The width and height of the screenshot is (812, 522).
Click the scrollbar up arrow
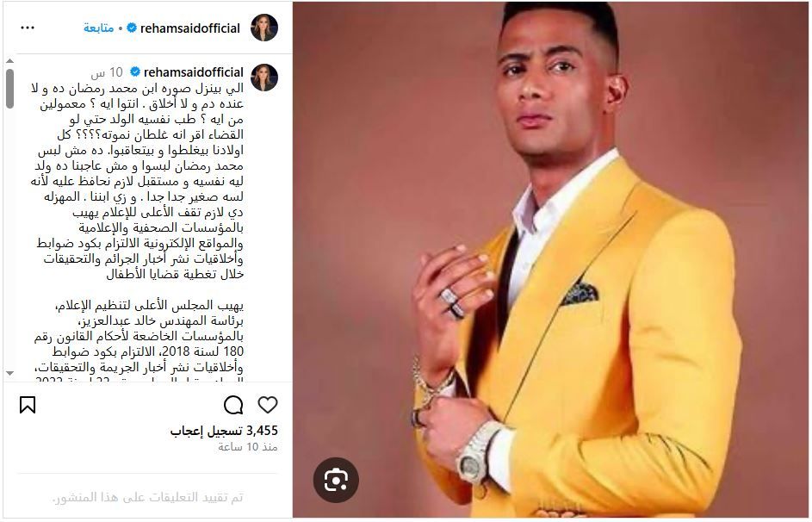point(9,61)
